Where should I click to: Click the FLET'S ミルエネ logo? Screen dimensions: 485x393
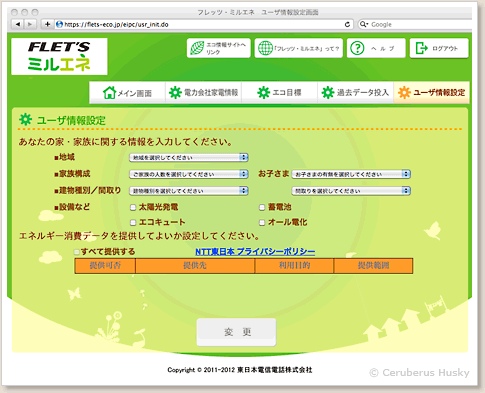click(59, 56)
